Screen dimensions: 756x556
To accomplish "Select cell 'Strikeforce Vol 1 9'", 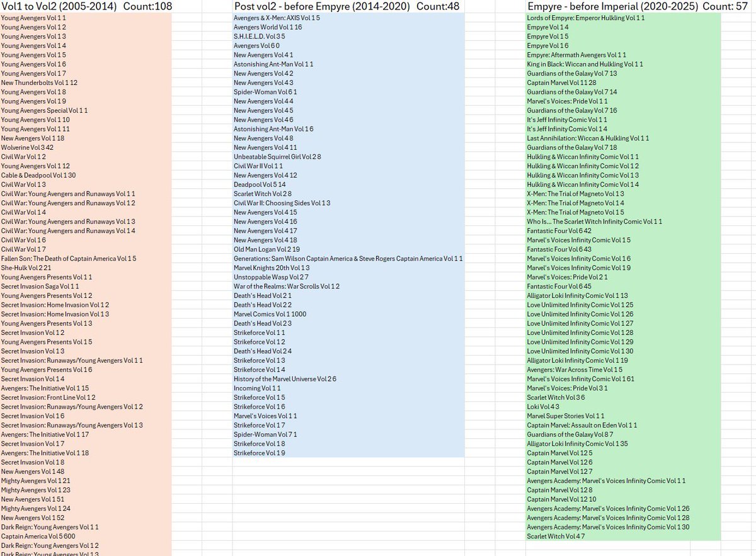I will [348, 453].
